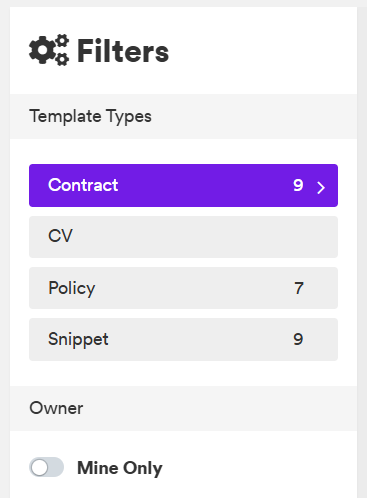Click the count 9 on Contract row

tap(298, 185)
